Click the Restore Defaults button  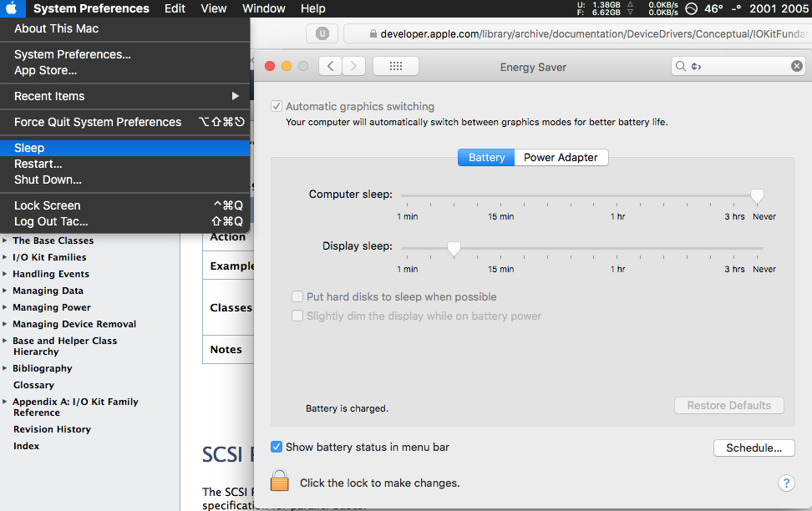pos(728,406)
